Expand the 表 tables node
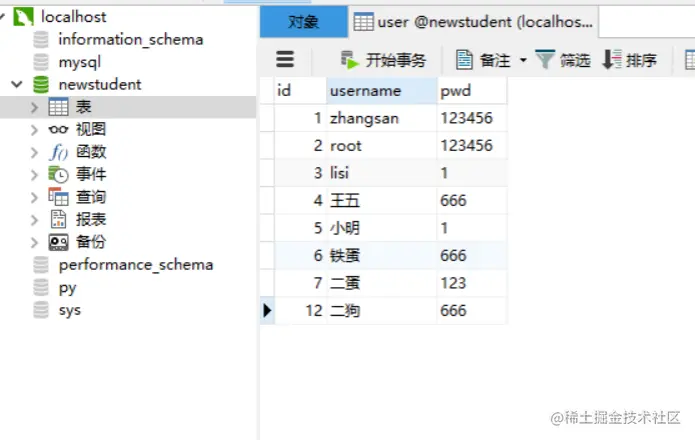The image size is (695, 440). [35, 107]
